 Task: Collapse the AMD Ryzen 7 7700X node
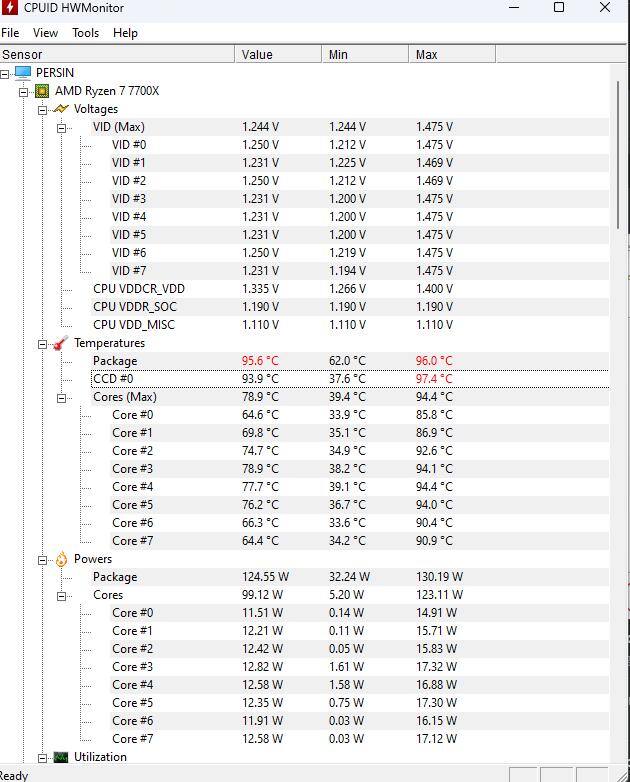coord(23,92)
